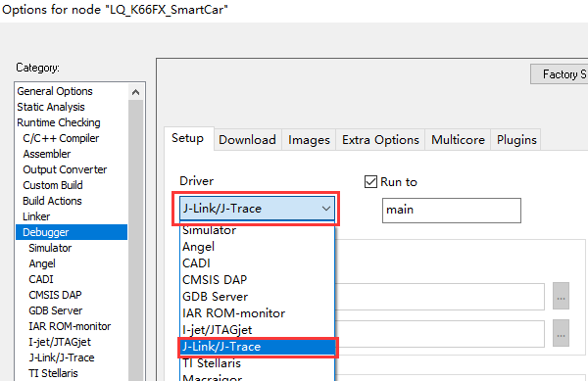This screenshot has width=588, height=381.
Task: Switch to the Setup tab
Action: coord(188,138)
